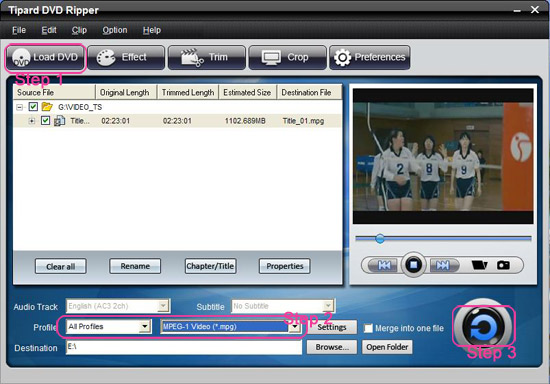Open the Trim clapperboard tool
The height and width of the screenshot is (384, 550).
(207, 58)
